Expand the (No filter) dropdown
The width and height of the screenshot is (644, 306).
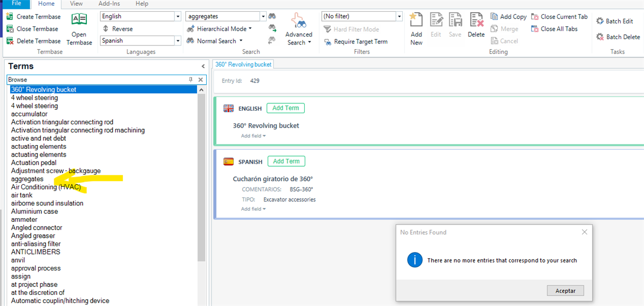click(401, 16)
